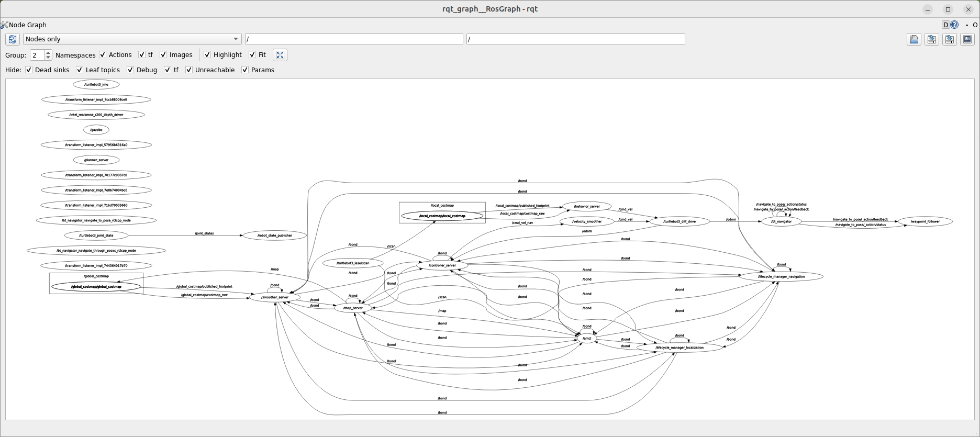Focus the first namespace filter field
980x437 pixels.
[x=354, y=39]
